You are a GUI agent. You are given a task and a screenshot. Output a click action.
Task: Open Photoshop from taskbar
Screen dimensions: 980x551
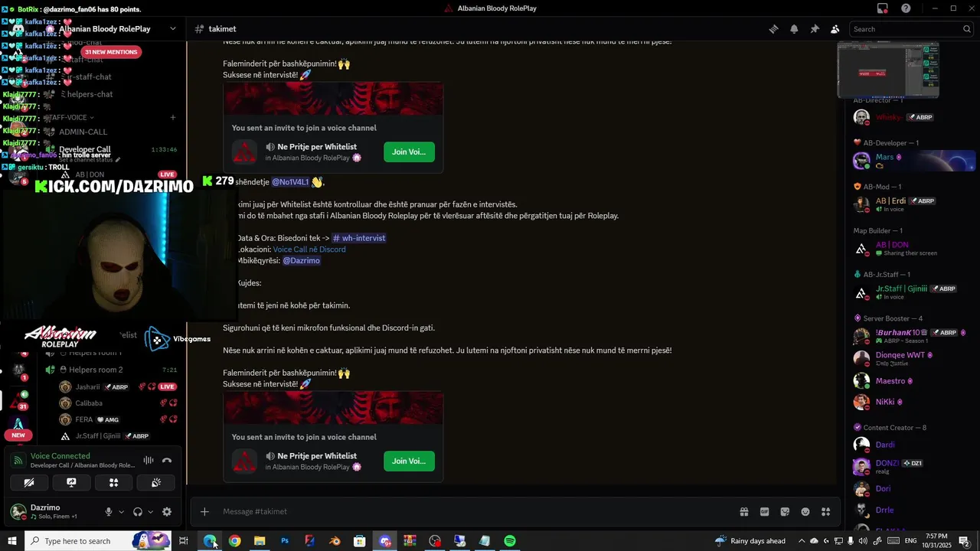click(284, 541)
